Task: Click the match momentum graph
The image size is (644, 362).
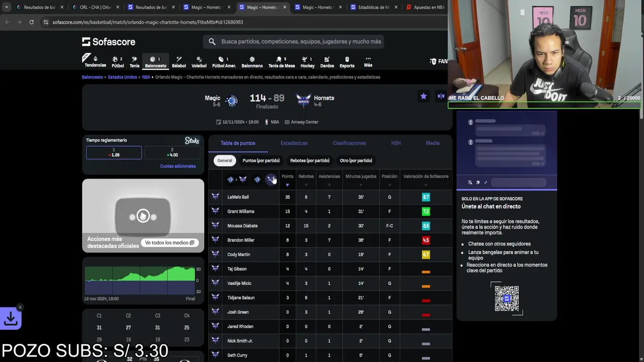Action: (x=140, y=281)
